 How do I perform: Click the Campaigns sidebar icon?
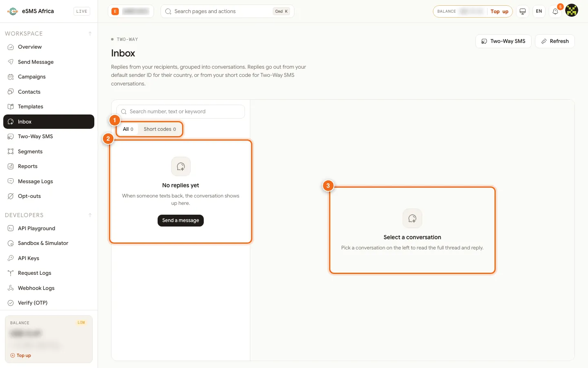pyautogui.click(x=11, y=77)
